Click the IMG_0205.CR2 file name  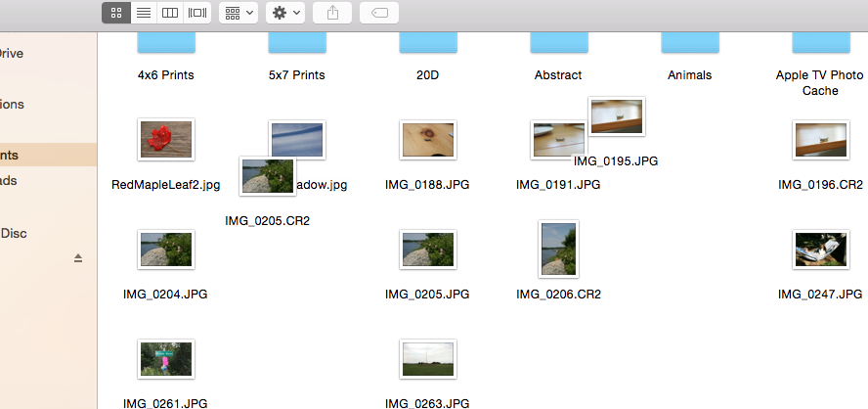268,220
